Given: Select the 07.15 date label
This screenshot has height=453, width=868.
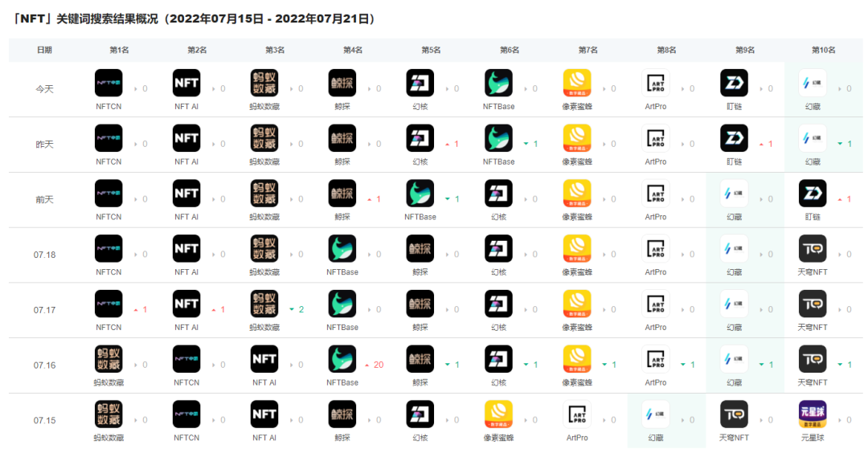Looking at the screenshot, I should 44,420.
